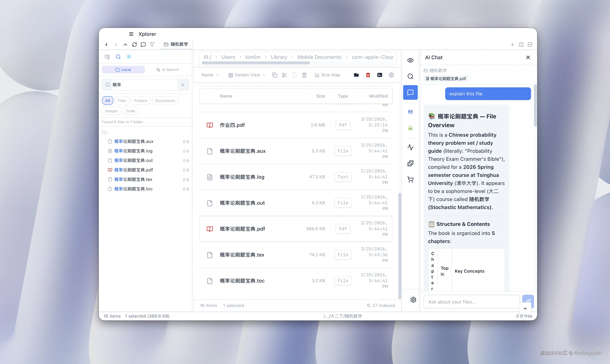Toggle the eye preview icon in sidebar
The height and width of the screenshot is (364, 610).
tap(410, 60)
